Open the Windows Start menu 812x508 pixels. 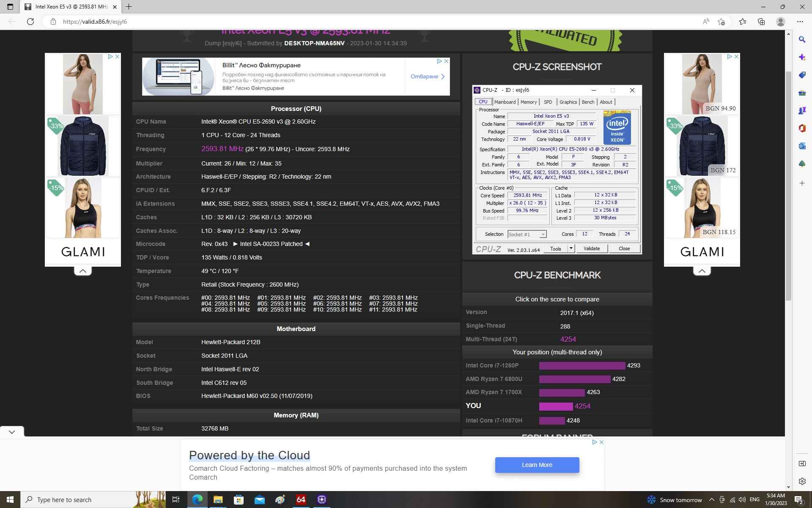pos(10,500)
